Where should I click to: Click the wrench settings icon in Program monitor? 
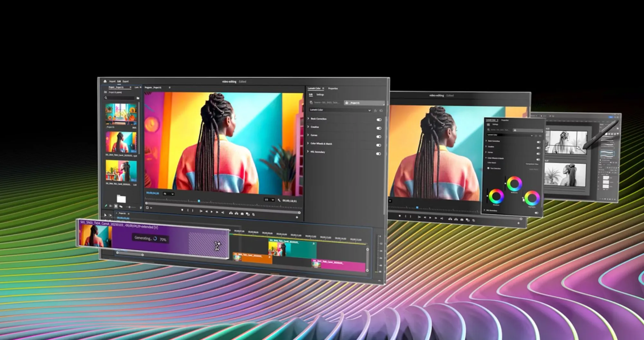coord(279,200)
